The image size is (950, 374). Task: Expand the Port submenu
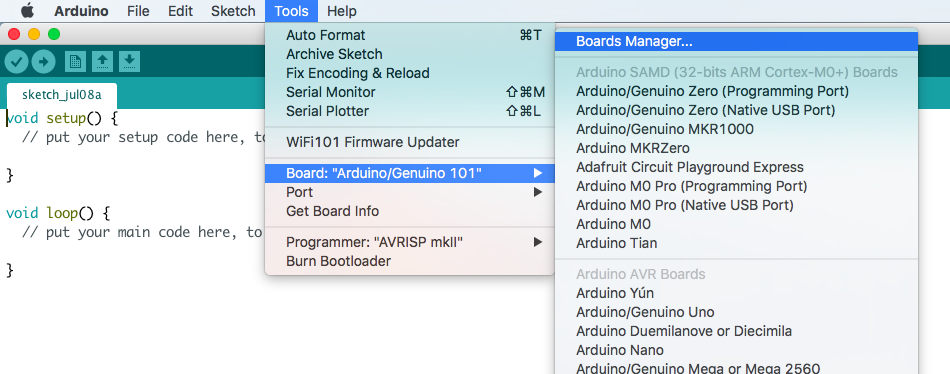pyautogui.click(x=410, y=192)
